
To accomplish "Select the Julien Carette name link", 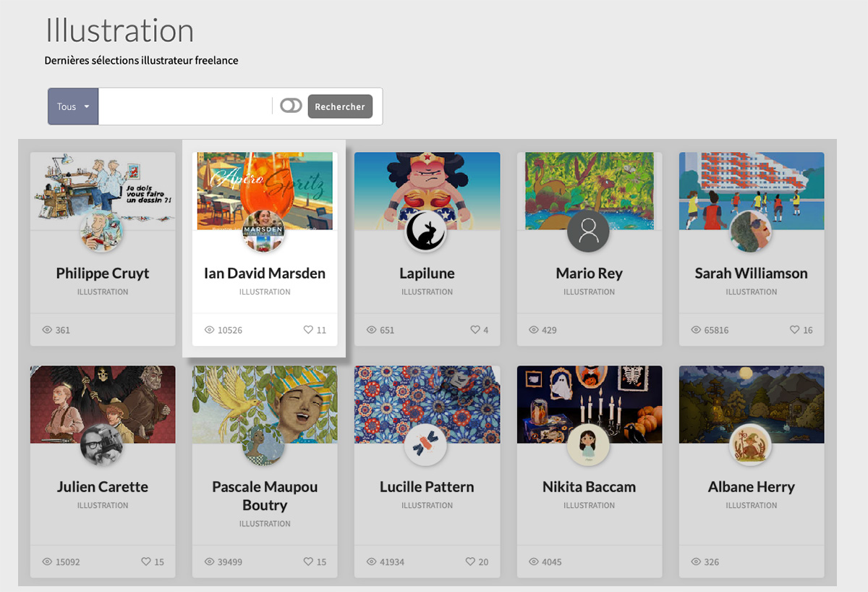I will [x=103, y=487].
